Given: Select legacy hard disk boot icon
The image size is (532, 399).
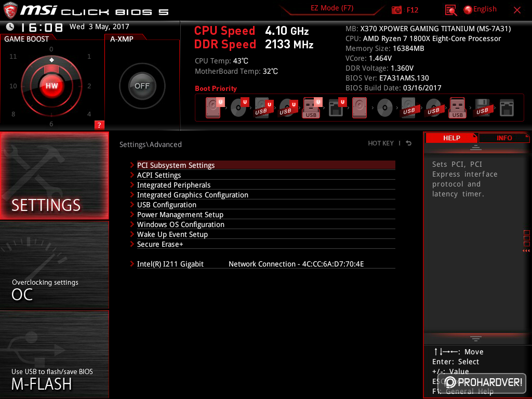Looking at the screenshot, I should click(360, 108).
